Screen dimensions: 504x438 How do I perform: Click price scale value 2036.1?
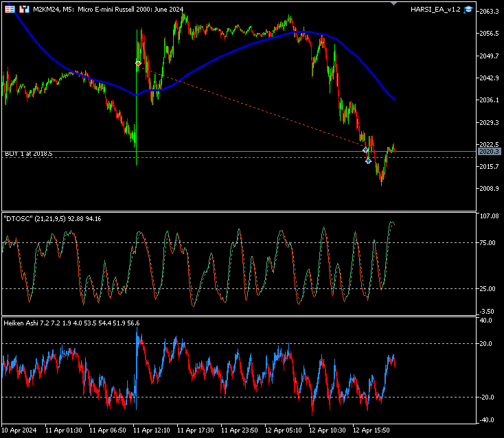pyautogui.click(x=489, y=100)
